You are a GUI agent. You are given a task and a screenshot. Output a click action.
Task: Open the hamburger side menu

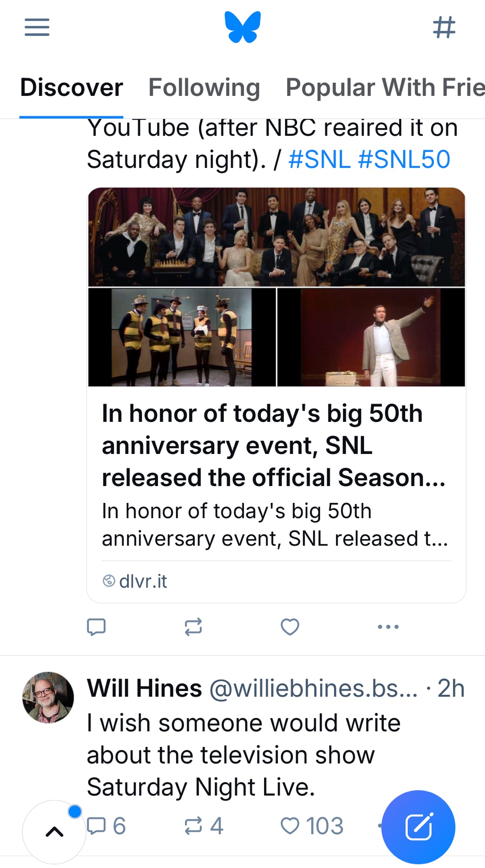pos(37,27)
